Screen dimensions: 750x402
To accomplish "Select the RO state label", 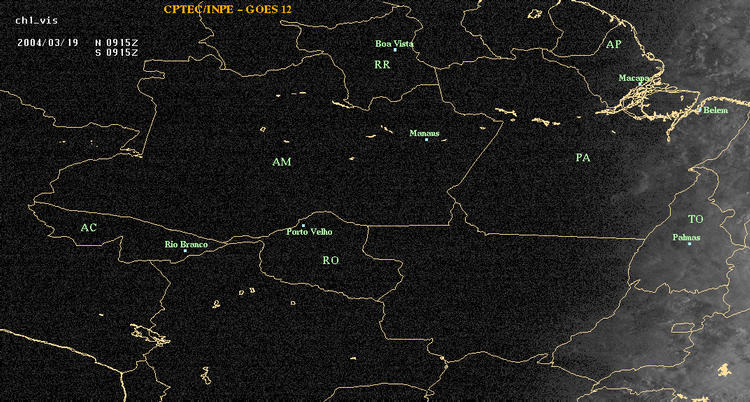I will point(331,260).
